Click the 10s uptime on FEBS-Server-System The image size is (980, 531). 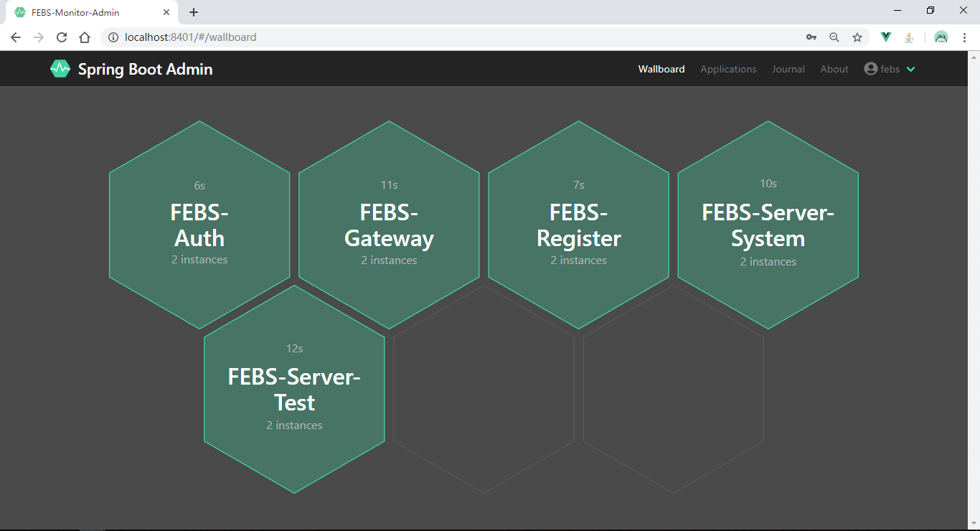(768, 184)
